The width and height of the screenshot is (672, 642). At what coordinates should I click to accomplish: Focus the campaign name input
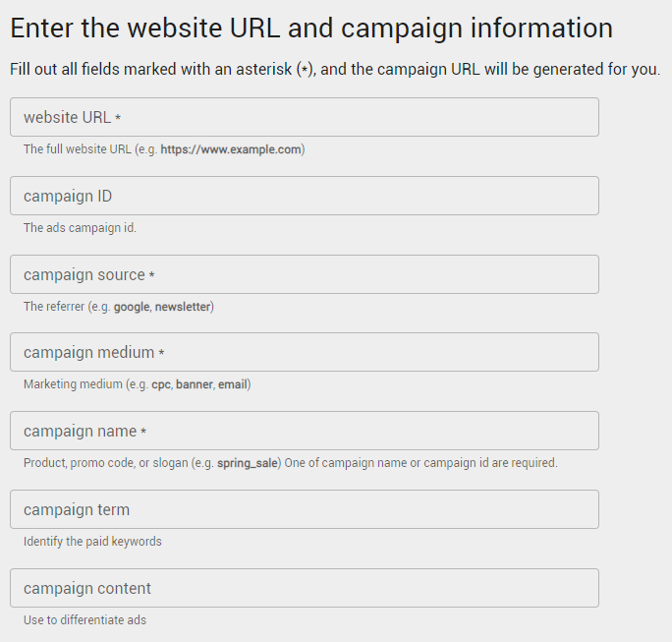click(x=304, y=431)
